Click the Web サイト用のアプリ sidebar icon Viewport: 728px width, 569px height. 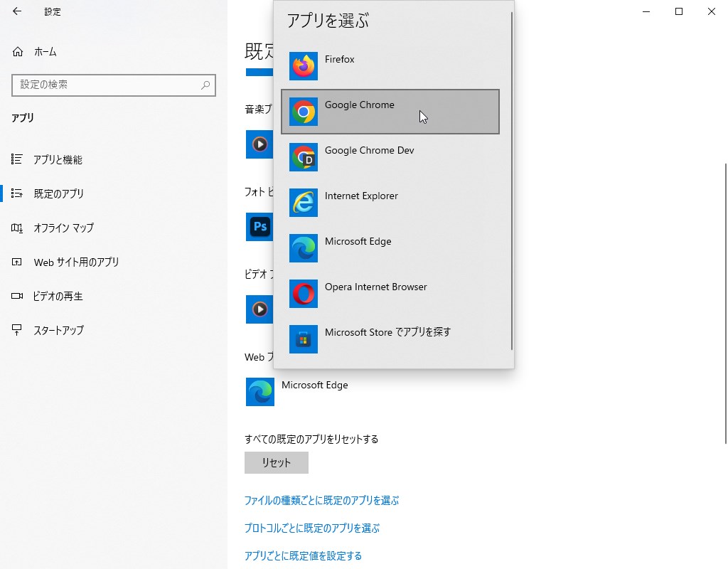coord(17,262)
